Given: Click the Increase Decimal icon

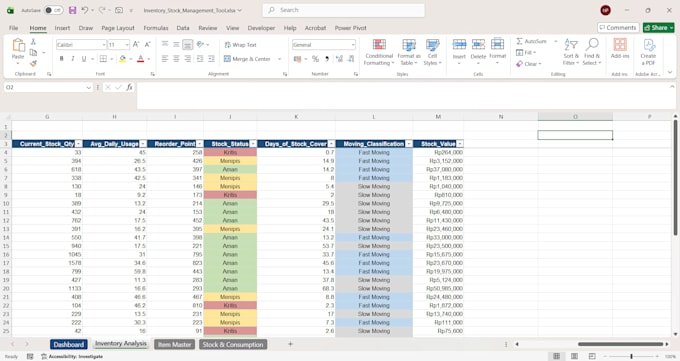Looking at the screenshot, I should tap(339, 59).
